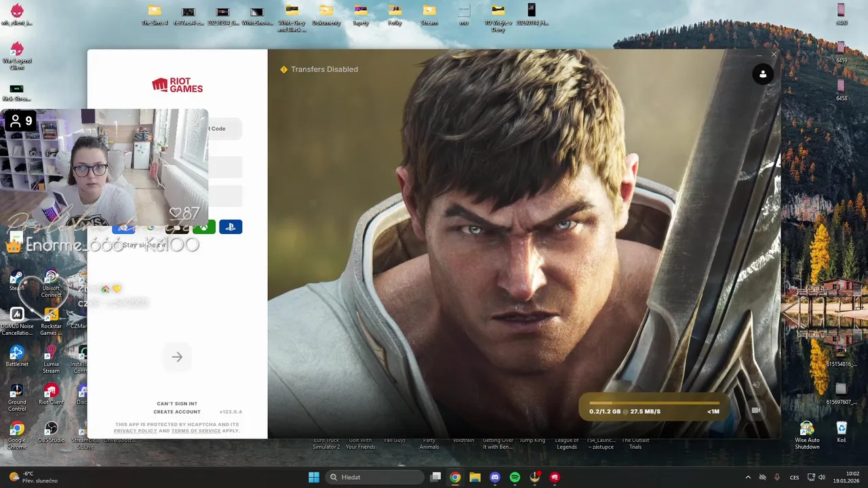Switch to Riot Client on taskbar
868x488 pixels.
[555, 477]
